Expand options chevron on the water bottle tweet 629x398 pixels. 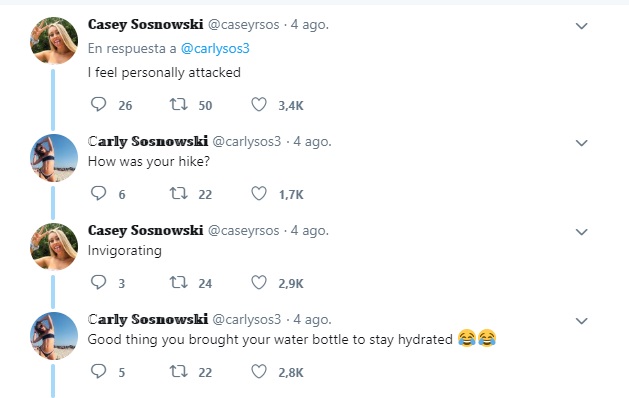(581, 321)
